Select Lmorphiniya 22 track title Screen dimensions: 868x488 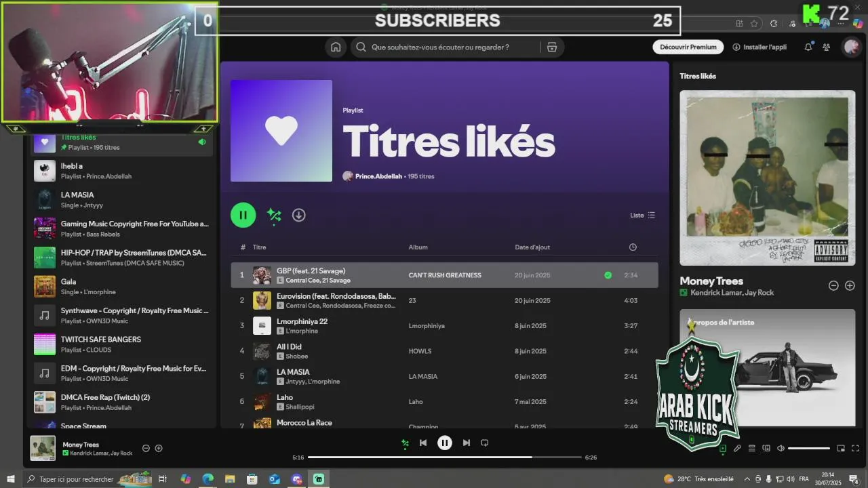tap(302, 321)
